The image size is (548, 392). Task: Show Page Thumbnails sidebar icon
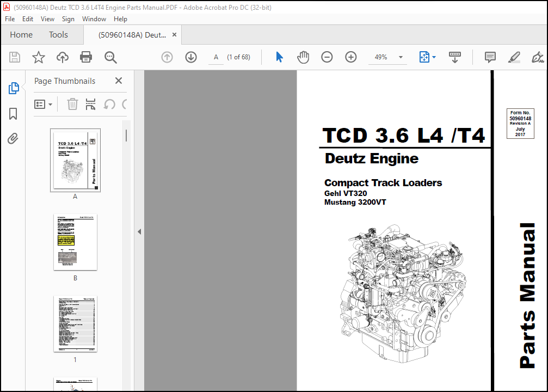[14, 88]
